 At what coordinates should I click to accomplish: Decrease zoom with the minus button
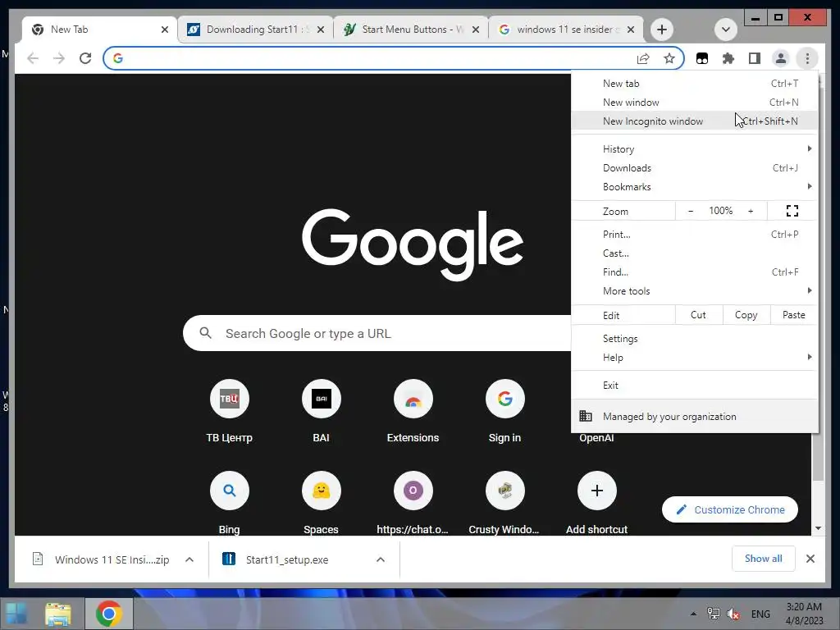[x=691, y=211]
